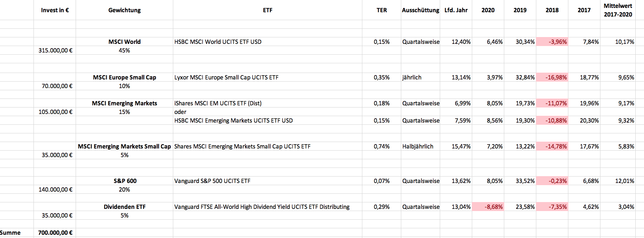Click the "TER" column header
This screenshot has height=238, width=644.
pos(381,10)
